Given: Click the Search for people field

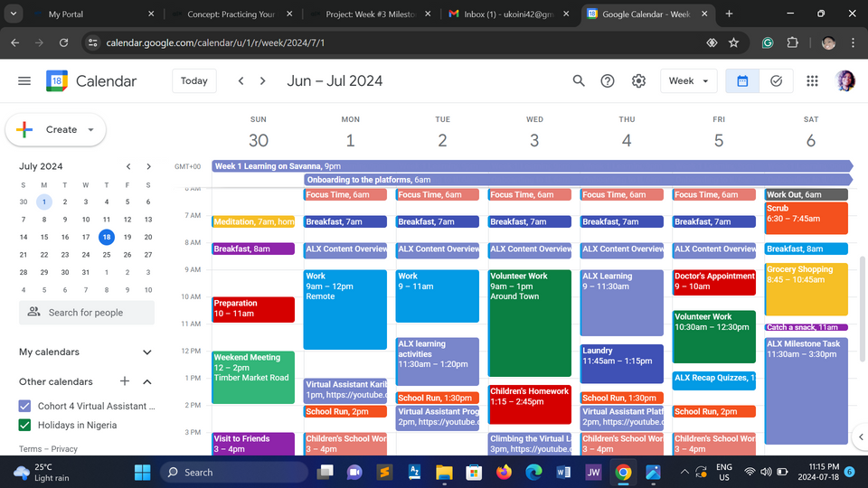Looking at the screenshot, I should click(87, 313).
